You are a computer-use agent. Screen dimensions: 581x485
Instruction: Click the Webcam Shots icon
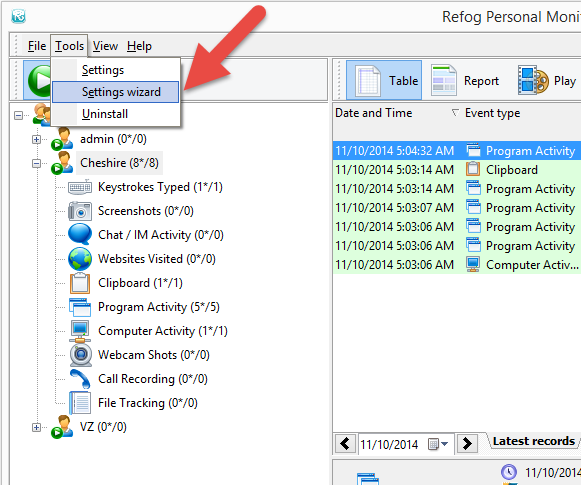(x=80, y=355)
